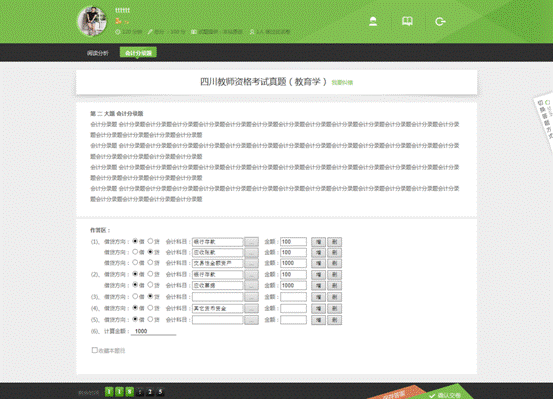553x399 pixels.
Task: Select 借 radio in question (1) 银行存款 row
Action: 135,241
